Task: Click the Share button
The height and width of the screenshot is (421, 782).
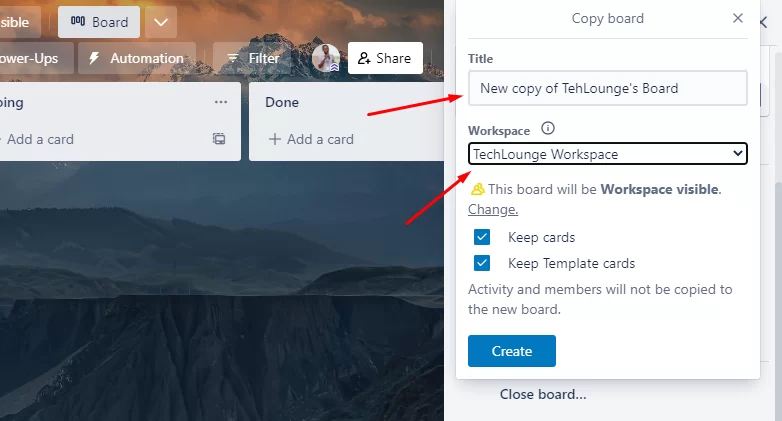Action: [385, 58]
